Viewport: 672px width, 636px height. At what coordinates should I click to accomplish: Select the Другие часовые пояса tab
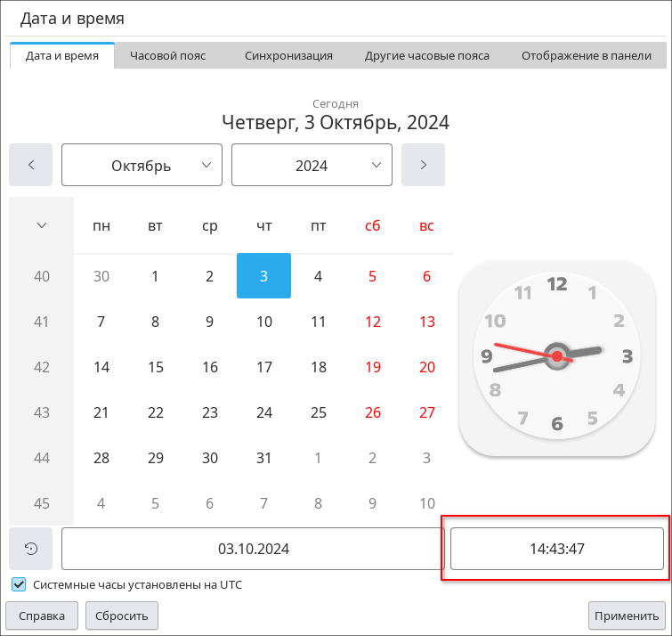426,55
